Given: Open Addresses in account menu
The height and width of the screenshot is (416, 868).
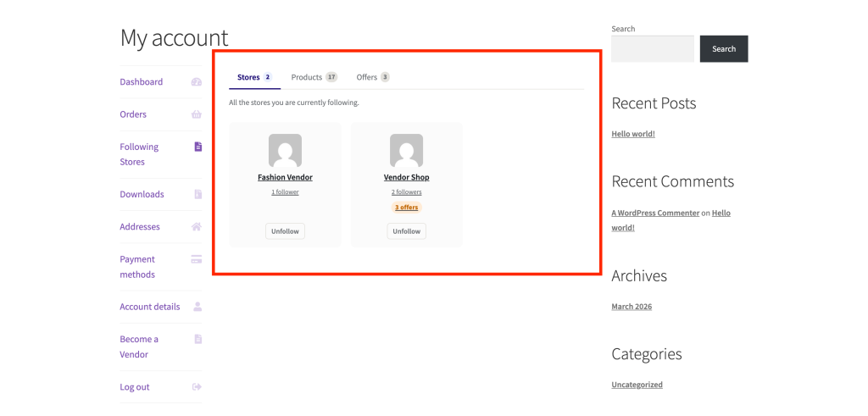Looking at the screenshot, I should (140, 227).
